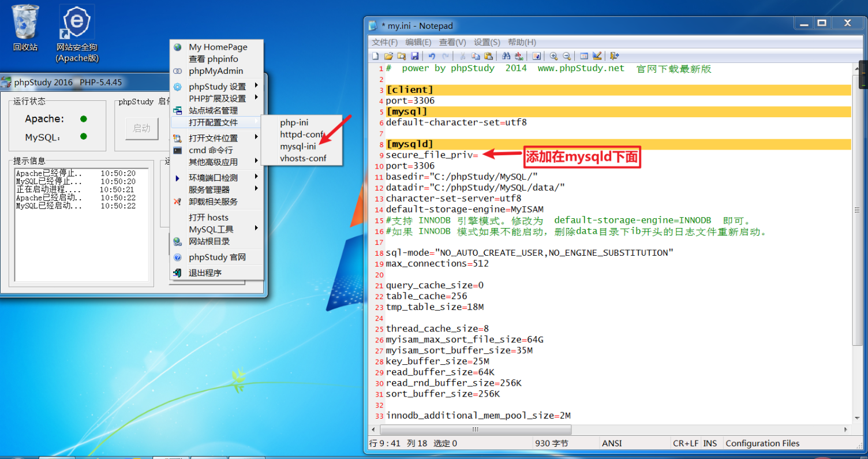
Task: Click the Copy icon in Notepad toolbar
Action: coord(476,56)
